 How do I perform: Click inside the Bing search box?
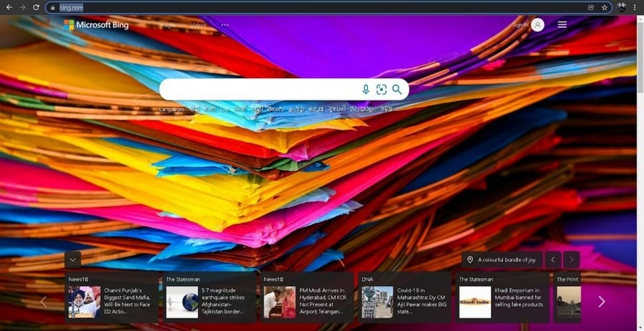coord(258,90)
